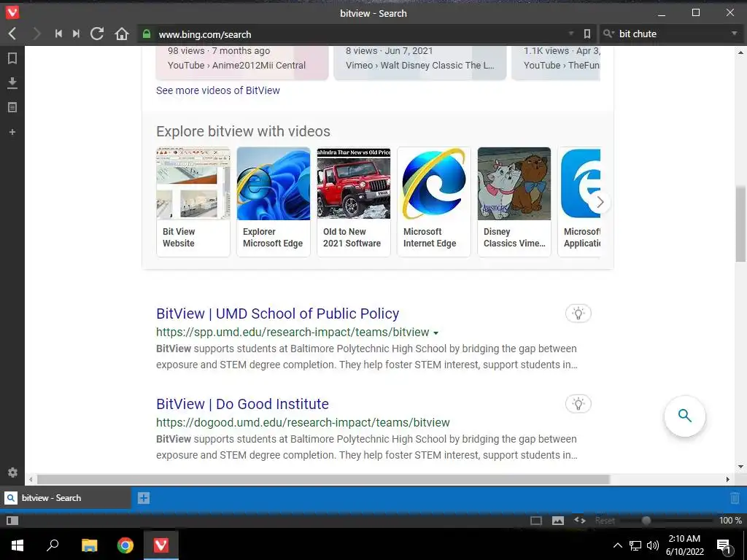
Task: Open 'YouTube › Anime2012Mii Central' video source
Action: (x=236, y=66)
